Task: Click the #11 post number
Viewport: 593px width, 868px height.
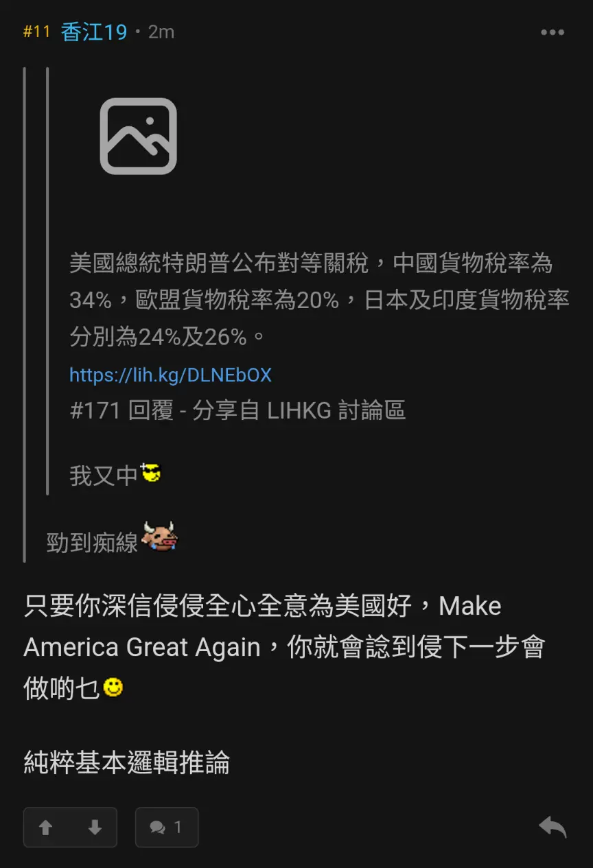Action: tap(37, 32)
